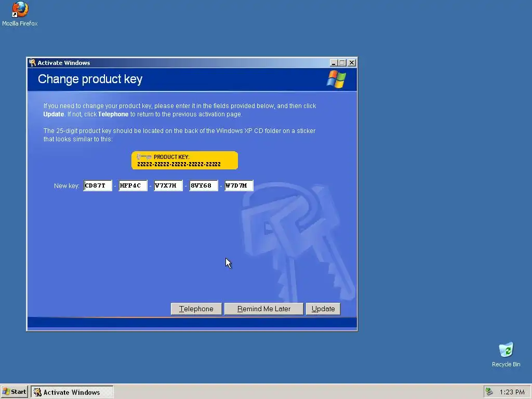Click the Telephone button
This screenshot has height=399, width=532.
[x=196, y=309]
